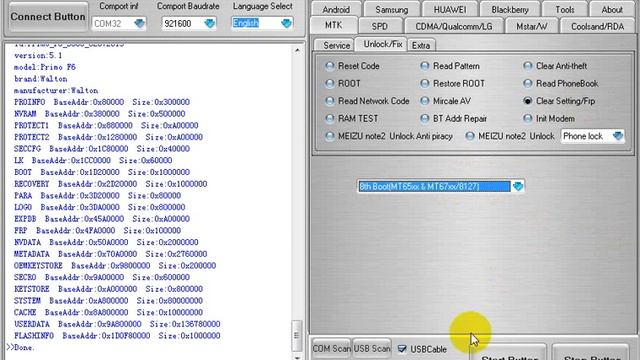
Task: Click the '>>Done.' log line
Action: pos(20,347)
